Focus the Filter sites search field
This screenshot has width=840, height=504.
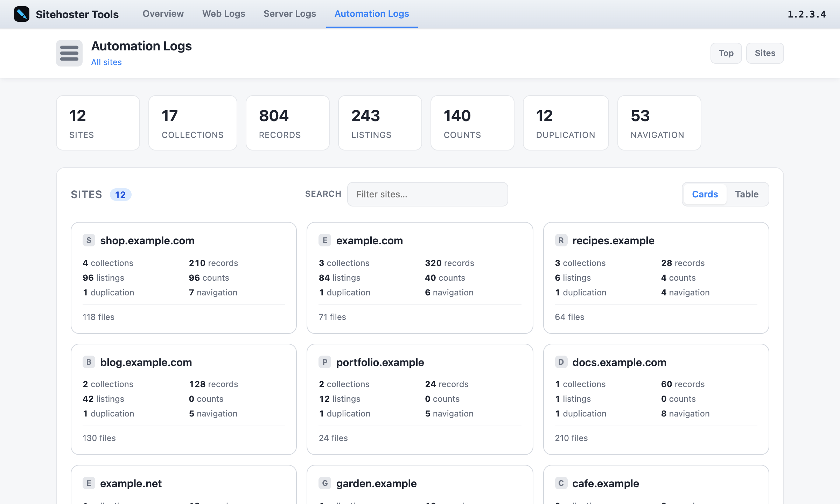tap(427, 194)
